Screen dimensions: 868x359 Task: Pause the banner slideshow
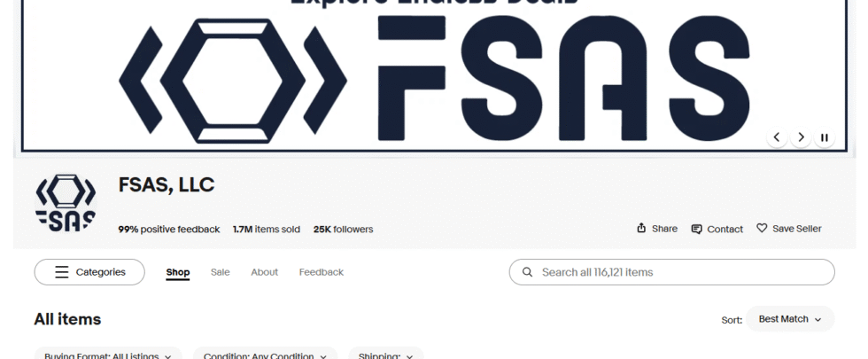825,137
